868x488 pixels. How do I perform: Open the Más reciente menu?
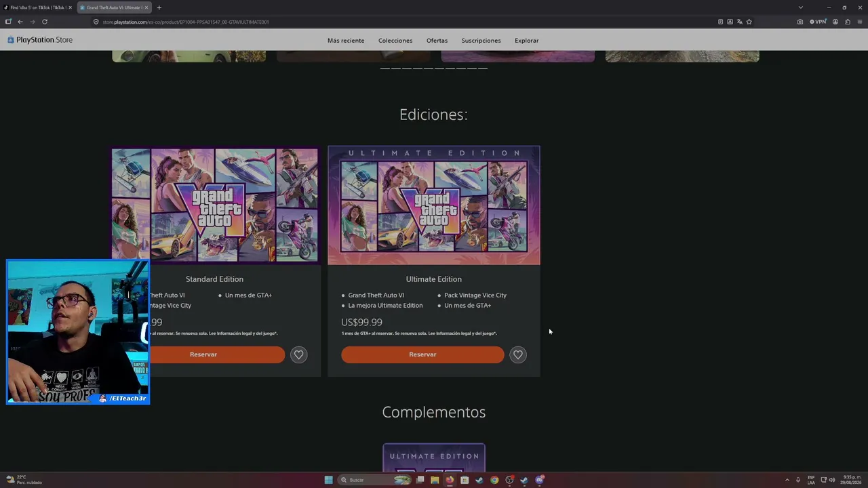pyautogui.click(x=346, y=41)
